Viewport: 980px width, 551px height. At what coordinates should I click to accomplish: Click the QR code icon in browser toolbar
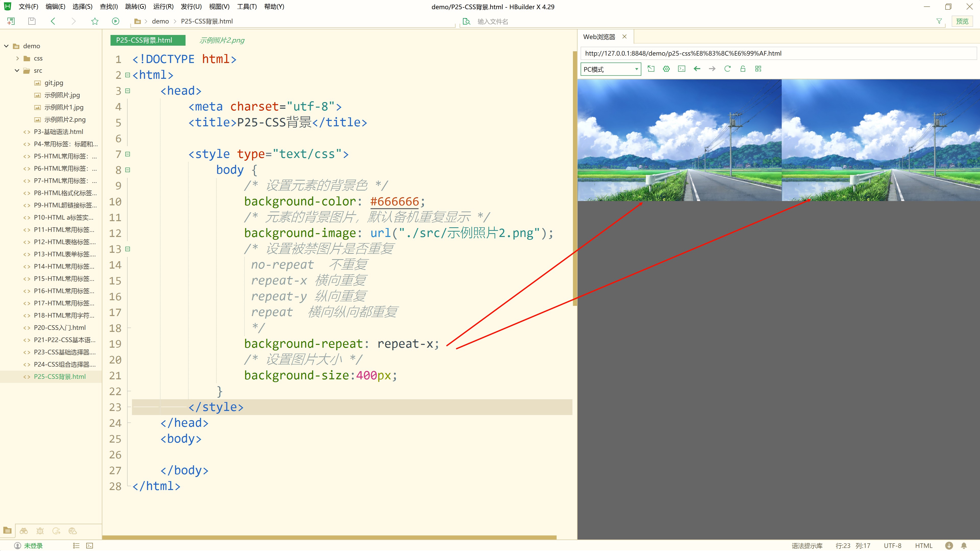point(758,69)
